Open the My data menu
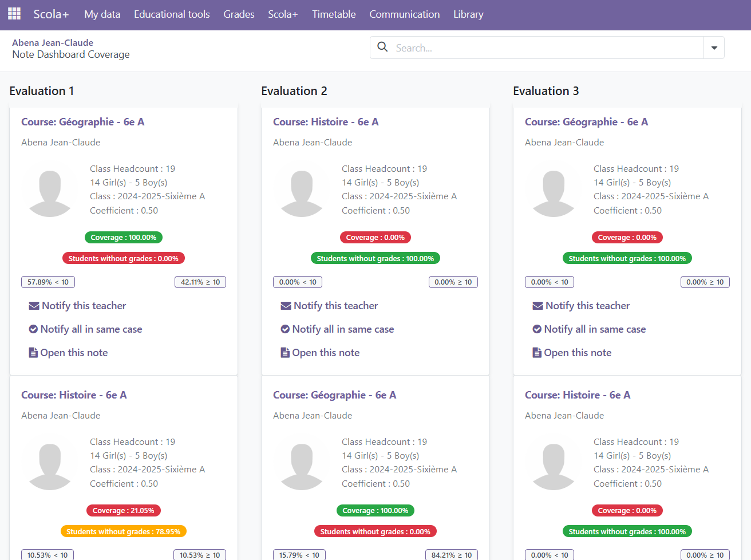Viewport: 751px width, 560px height. point(102,14)
